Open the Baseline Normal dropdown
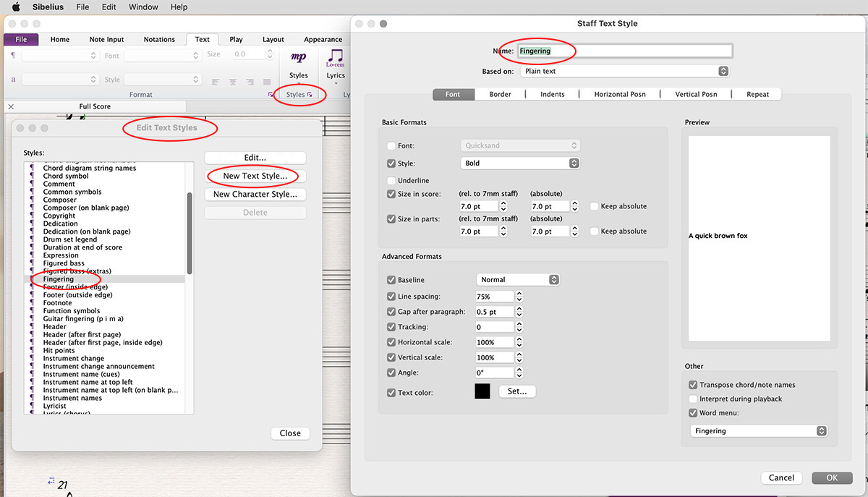Screen dimensions: 868x497 517,279
